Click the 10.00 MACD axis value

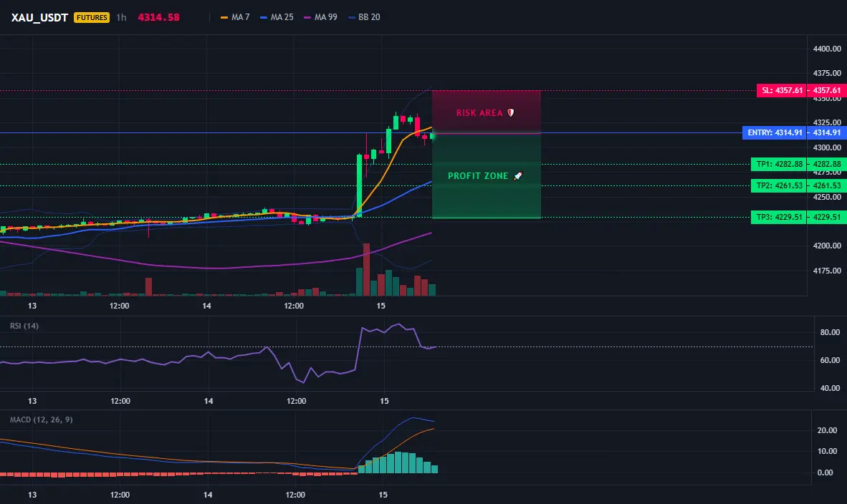[828, 451]
